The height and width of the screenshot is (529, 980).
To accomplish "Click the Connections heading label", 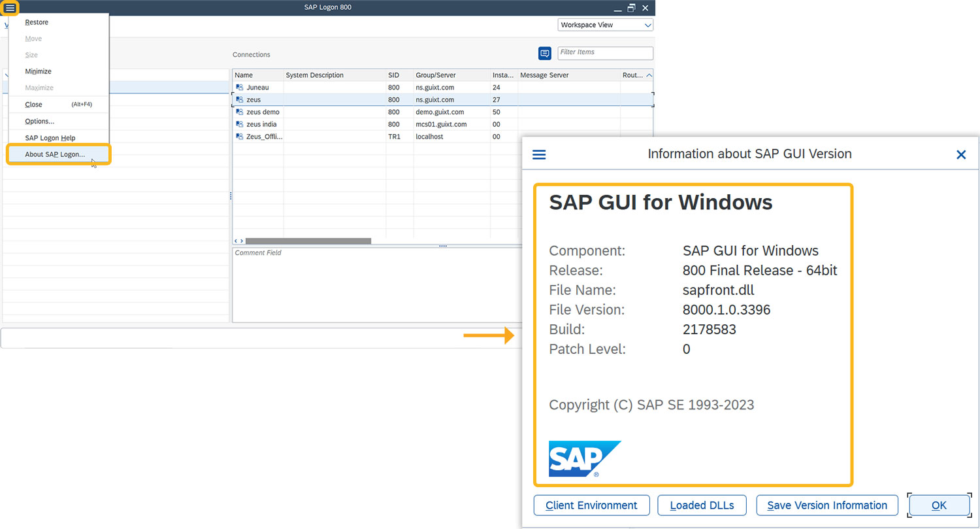I will tap(252, 55).
